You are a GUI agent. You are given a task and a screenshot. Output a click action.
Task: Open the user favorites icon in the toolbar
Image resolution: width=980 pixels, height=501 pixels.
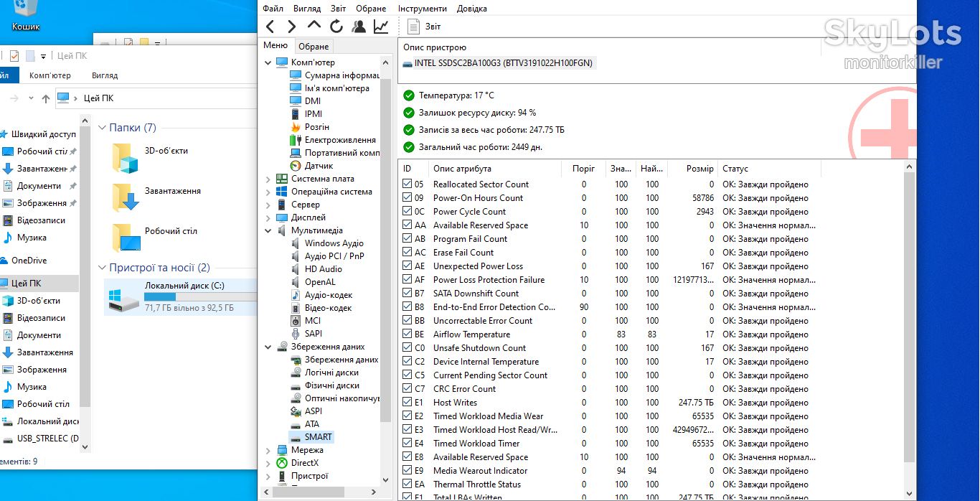click(359, 27)
